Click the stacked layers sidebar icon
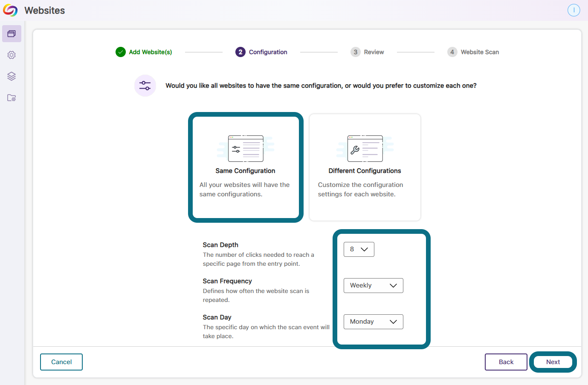Screen dimensions: 588x385 coord(12,76)
